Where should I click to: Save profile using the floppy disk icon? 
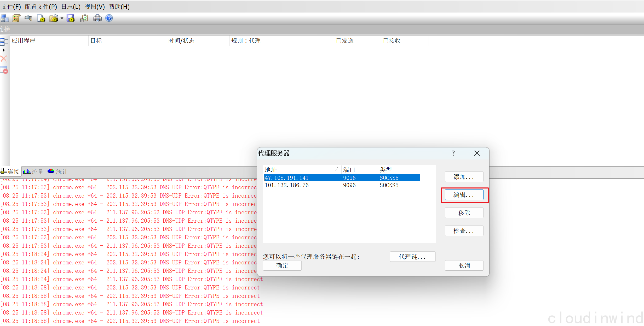tap(71, 18)
